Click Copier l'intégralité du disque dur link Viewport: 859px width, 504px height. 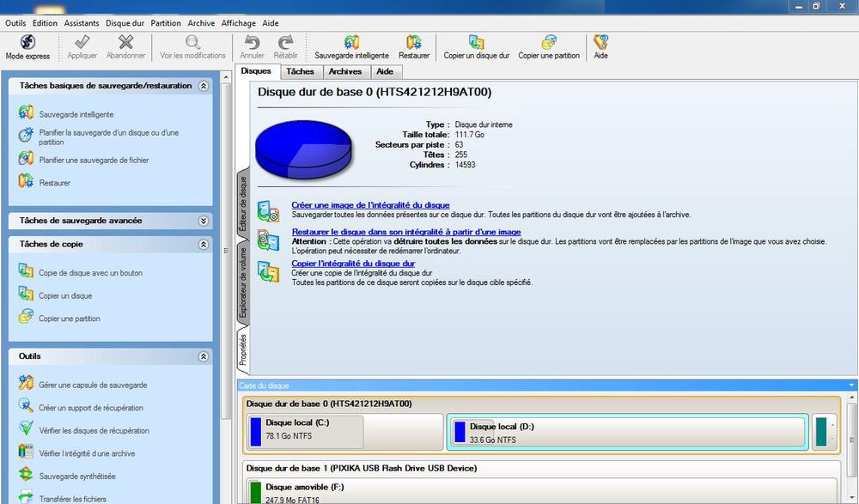tap(353, 264)
